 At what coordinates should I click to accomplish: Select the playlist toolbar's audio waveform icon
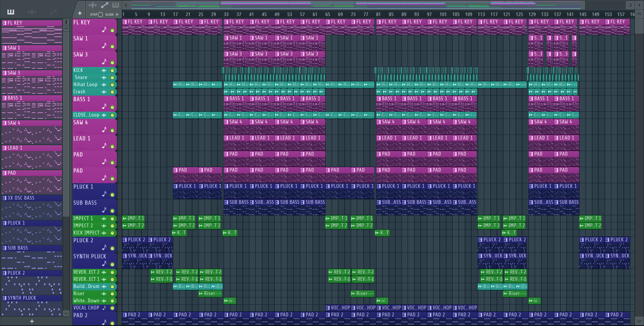click(x=93, y=5)
